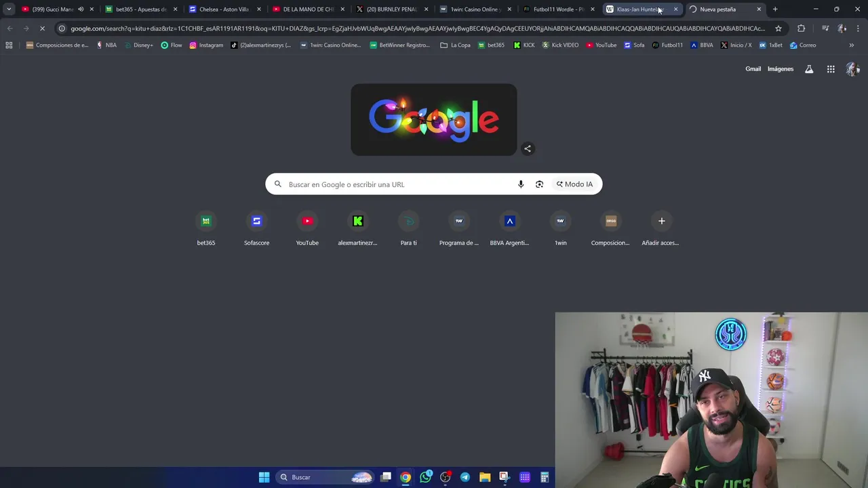Open the bookmarks apps grid icon

tap(9, 45)
